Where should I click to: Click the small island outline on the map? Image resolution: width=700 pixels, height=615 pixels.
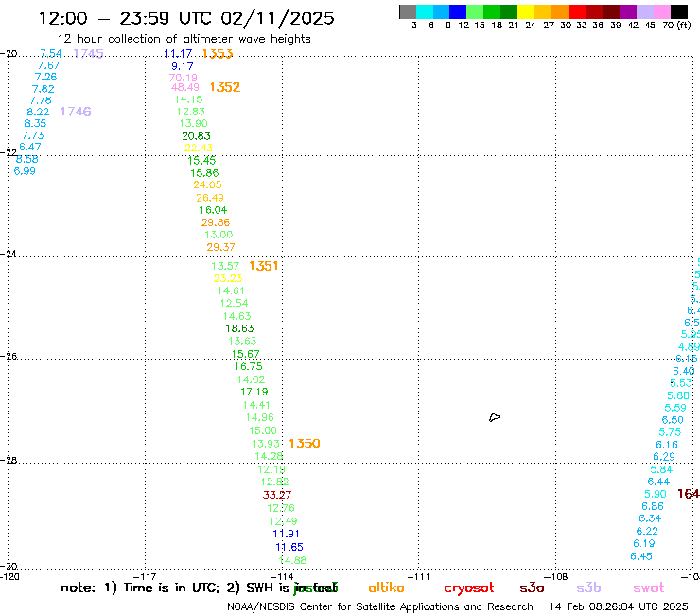(x=495, y=417)
